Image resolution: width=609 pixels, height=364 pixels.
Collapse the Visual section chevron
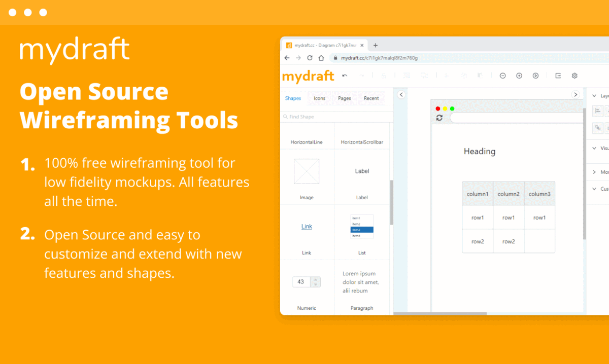(x=594, y=148)
